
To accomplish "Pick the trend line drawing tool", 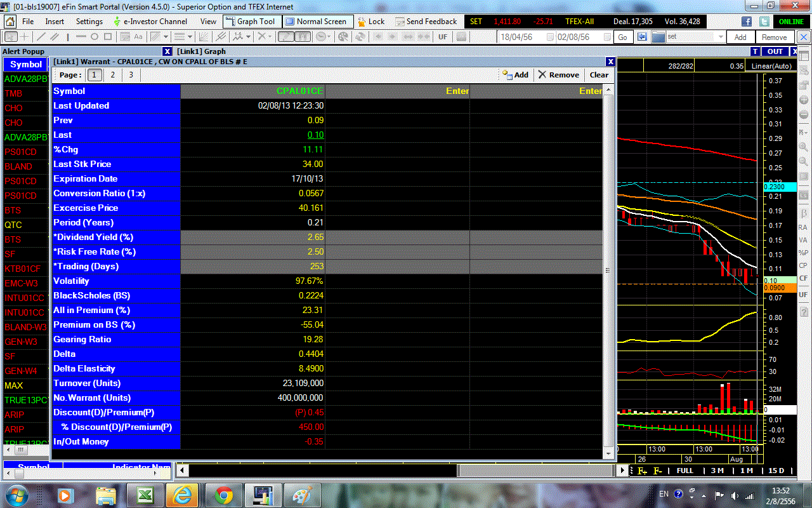I will pyautogui.click(x=42, y=37).
